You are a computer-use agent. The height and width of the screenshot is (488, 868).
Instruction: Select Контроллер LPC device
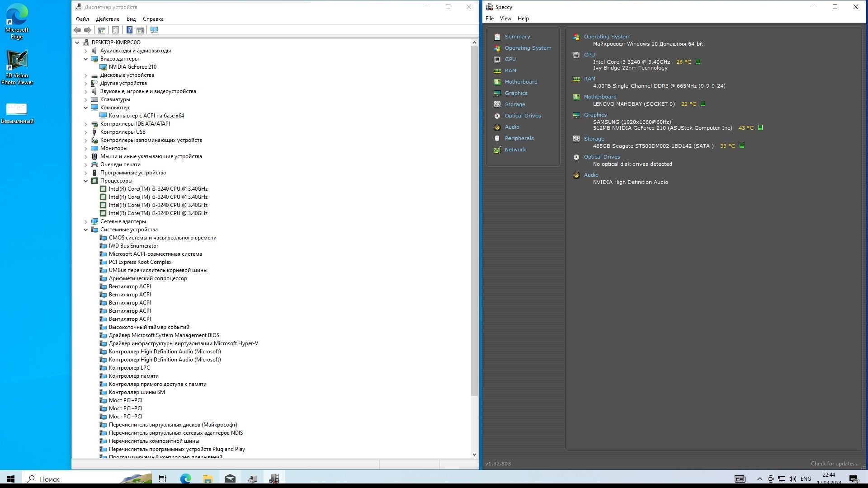tap(129, 368)
